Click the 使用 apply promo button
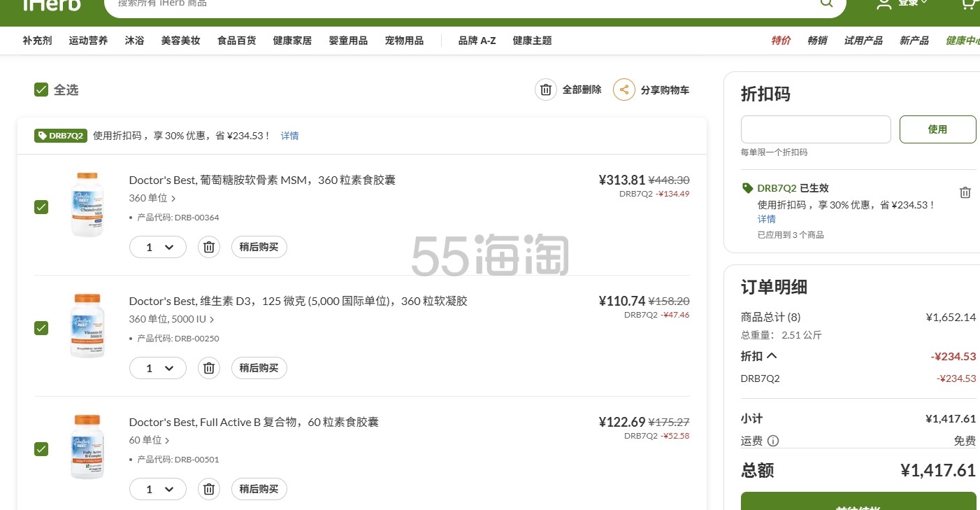980x510 pixels. click(937, 129)
